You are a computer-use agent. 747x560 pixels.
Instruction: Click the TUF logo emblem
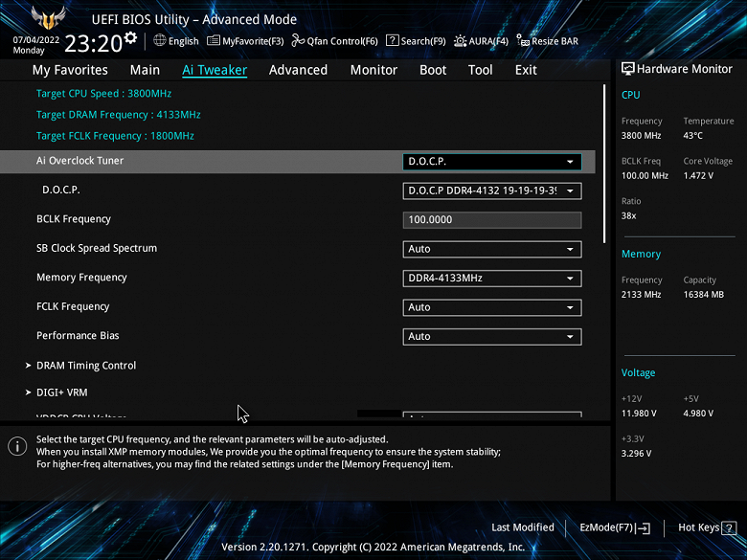[x=48, y=18]
